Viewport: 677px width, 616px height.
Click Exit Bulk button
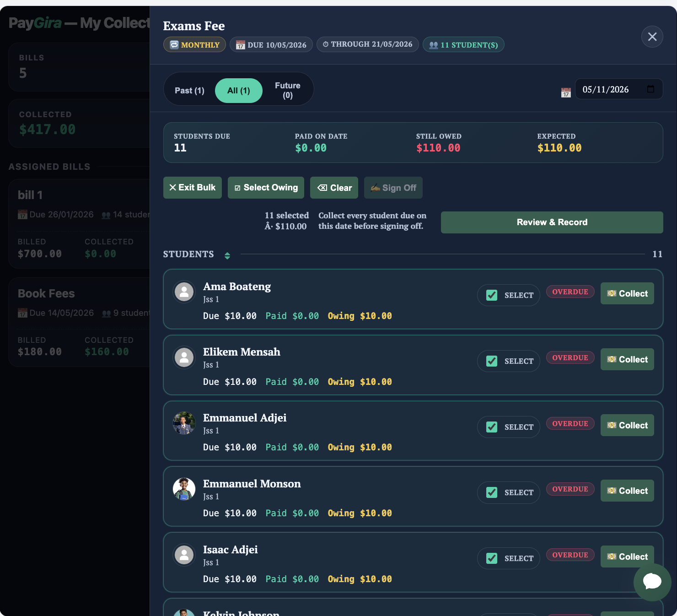coord(193,188)
